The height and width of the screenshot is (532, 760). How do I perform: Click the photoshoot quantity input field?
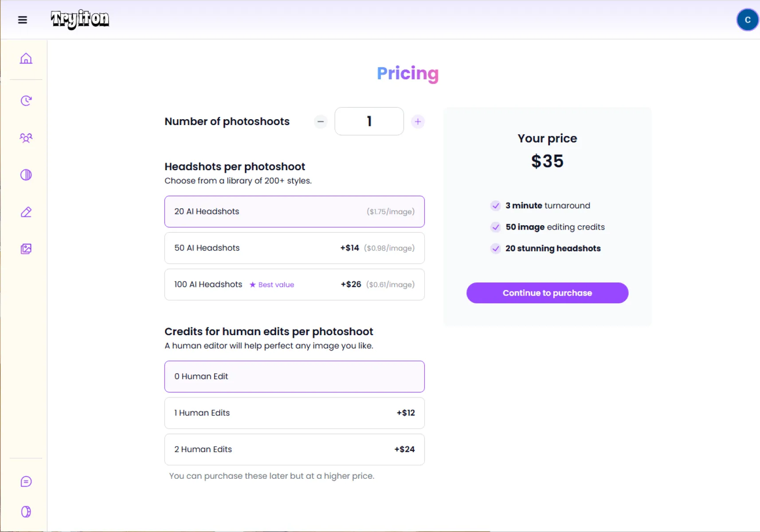[369, 121]
